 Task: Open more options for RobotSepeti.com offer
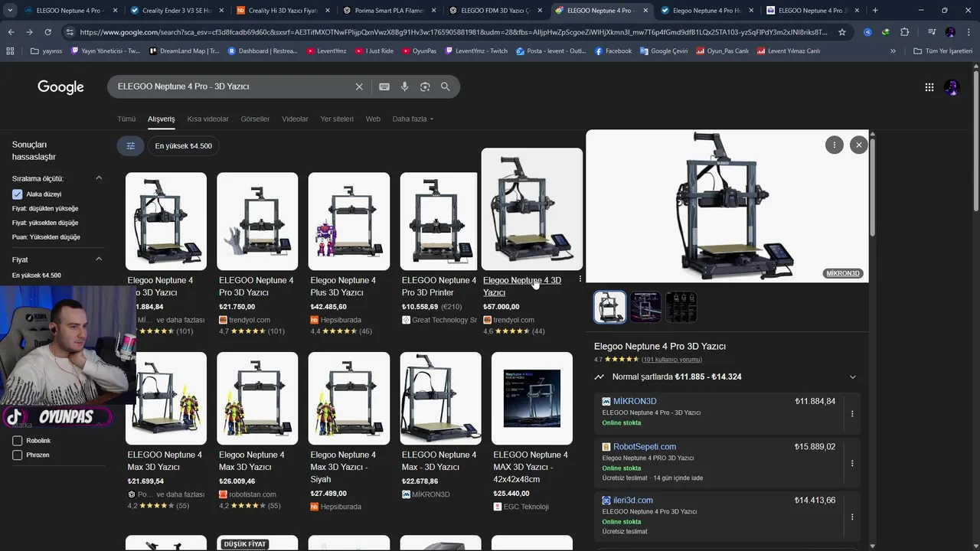point(852,463)
